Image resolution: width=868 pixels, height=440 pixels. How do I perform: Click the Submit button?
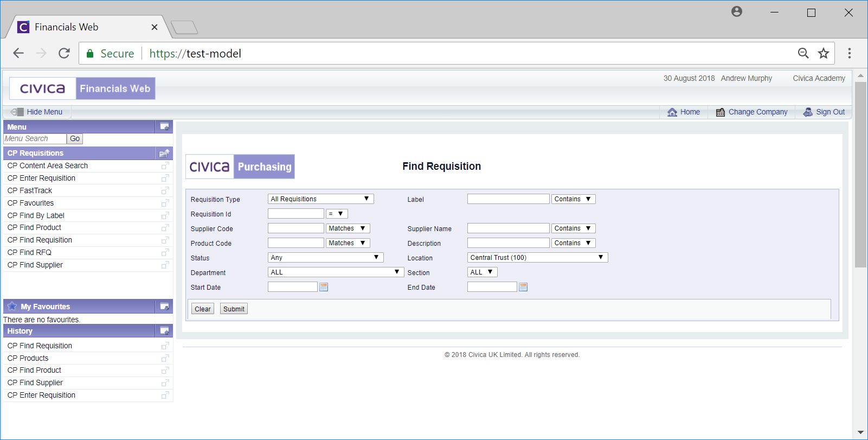[234, 309]
